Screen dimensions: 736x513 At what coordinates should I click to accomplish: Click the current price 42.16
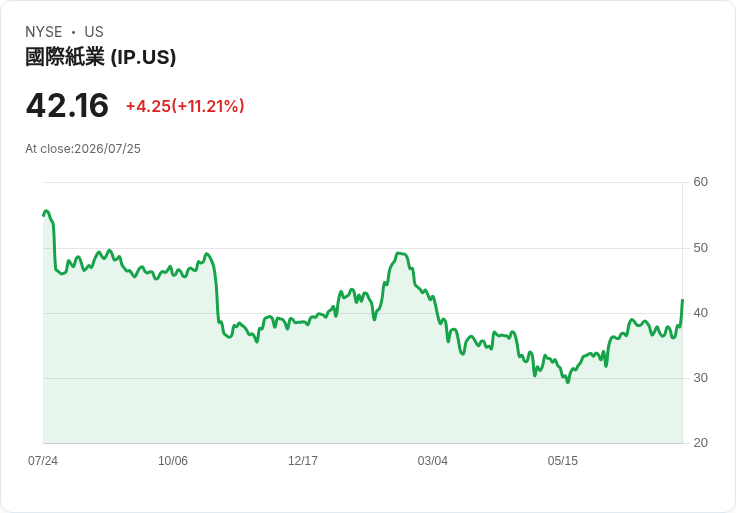coord(67,105)
